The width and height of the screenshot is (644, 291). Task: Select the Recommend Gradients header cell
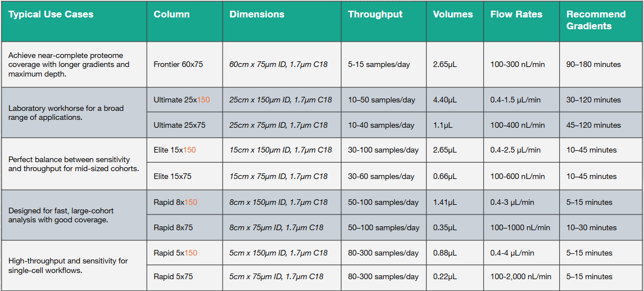click(x=596, y=20)
